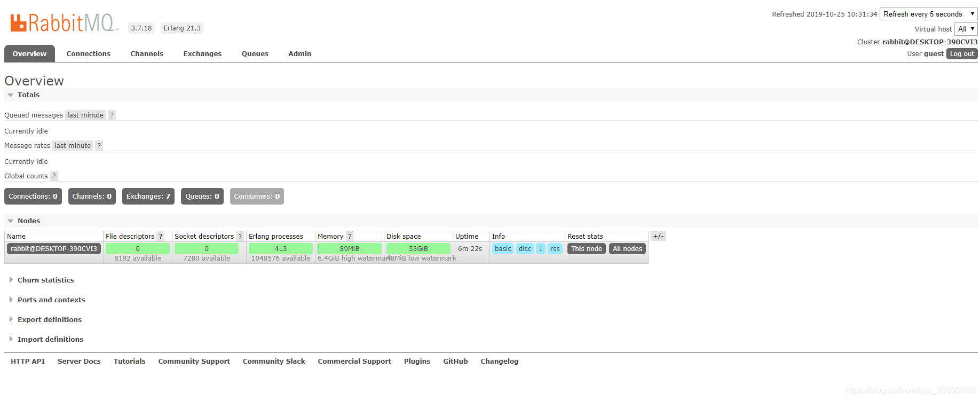980x400 pixels.
Task: Switch to the Exchanges tab
Action: click(x=202, y=54)
